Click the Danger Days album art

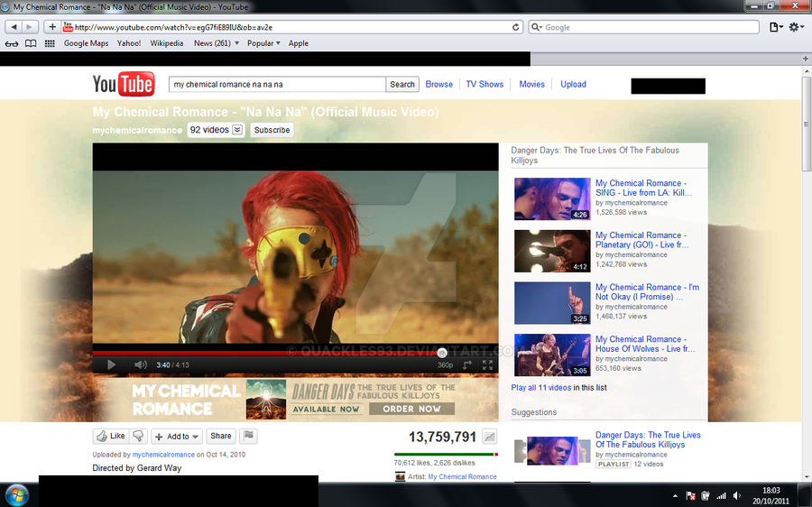pos(266,400)
